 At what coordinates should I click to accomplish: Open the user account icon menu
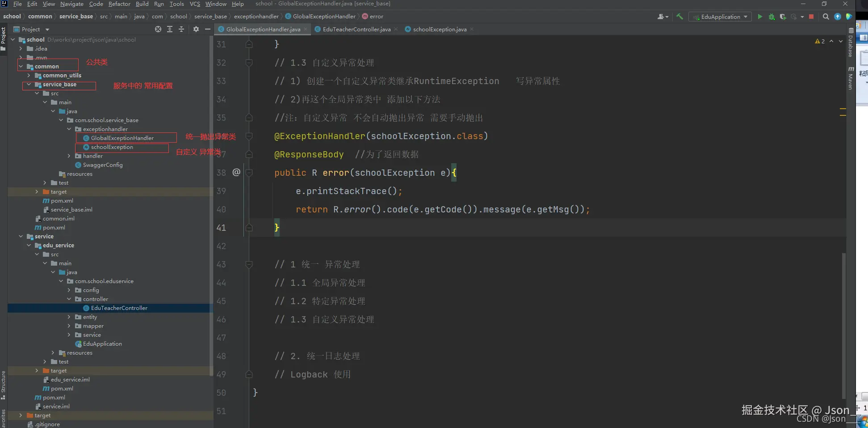point(663,17)
